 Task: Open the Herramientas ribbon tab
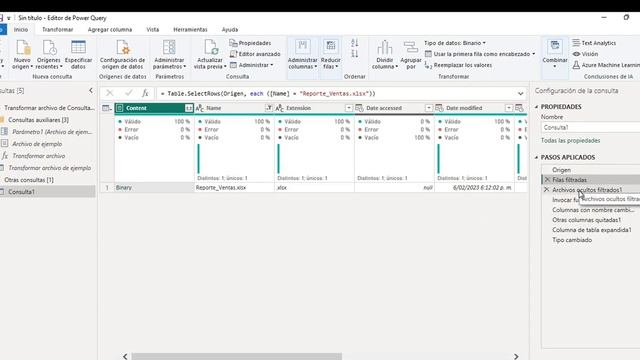190,29
